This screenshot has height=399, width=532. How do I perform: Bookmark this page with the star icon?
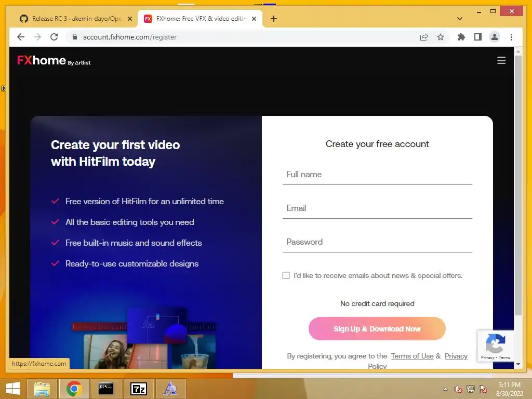(441, 37)
